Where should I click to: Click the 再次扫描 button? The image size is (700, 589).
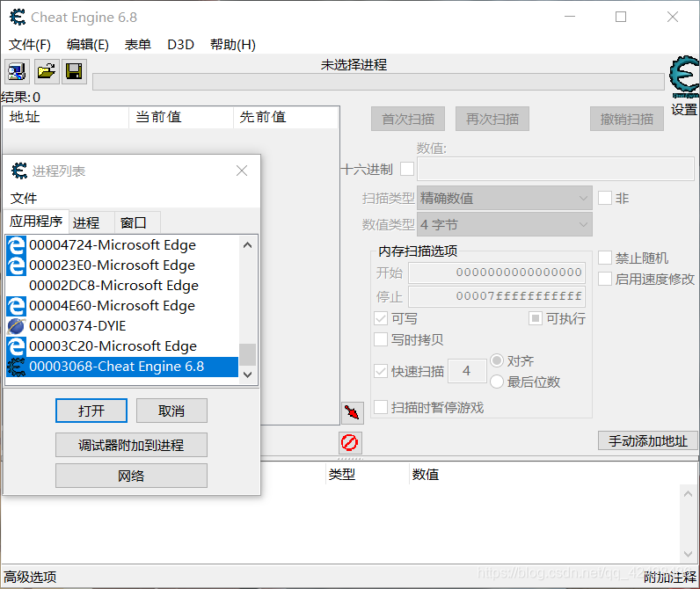click(492, 119)
